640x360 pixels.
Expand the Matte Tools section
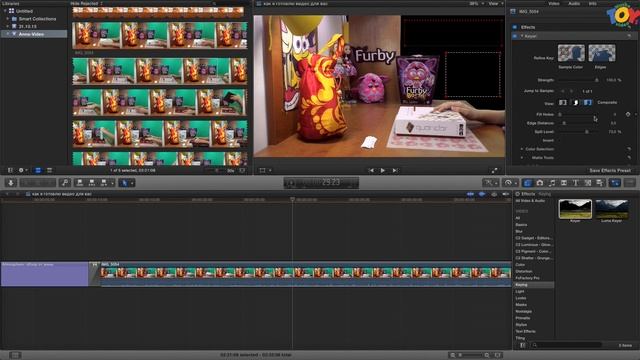point(522,158)
